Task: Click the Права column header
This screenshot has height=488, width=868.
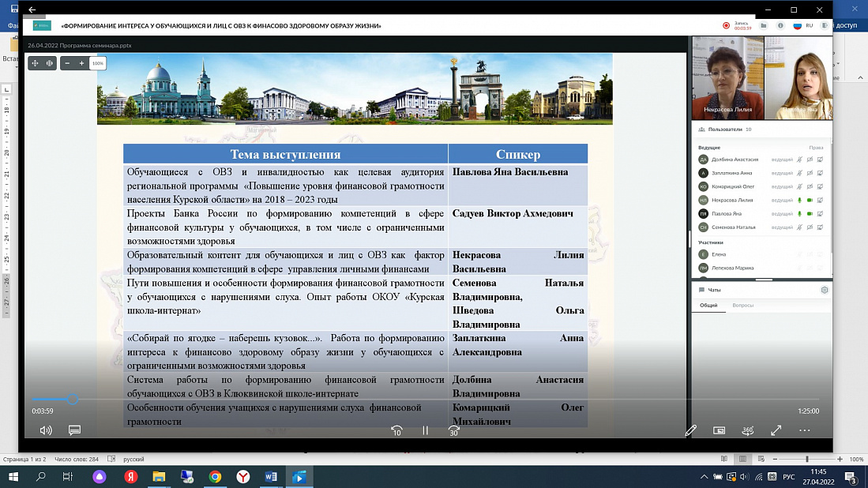Action: [816, 148]
